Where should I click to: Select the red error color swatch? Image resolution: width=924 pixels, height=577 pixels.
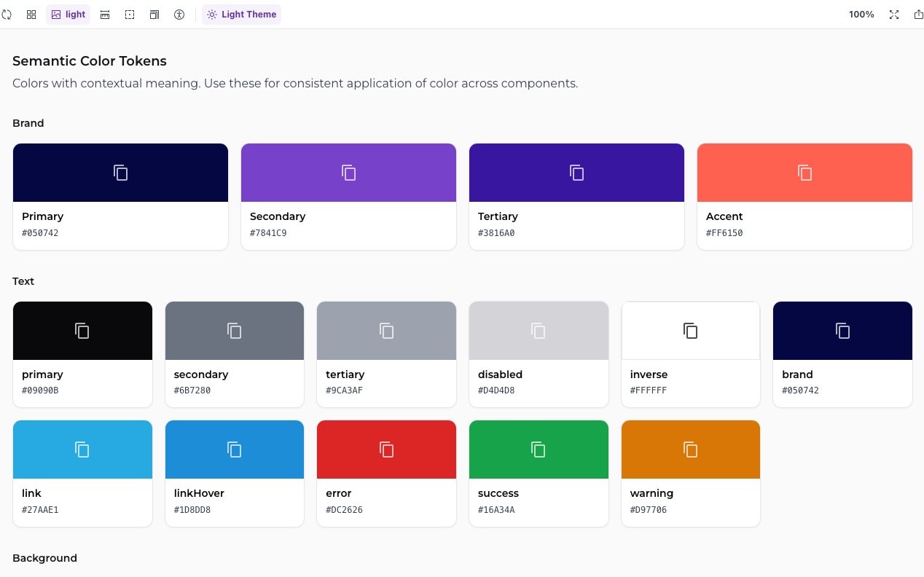[387, 450]
